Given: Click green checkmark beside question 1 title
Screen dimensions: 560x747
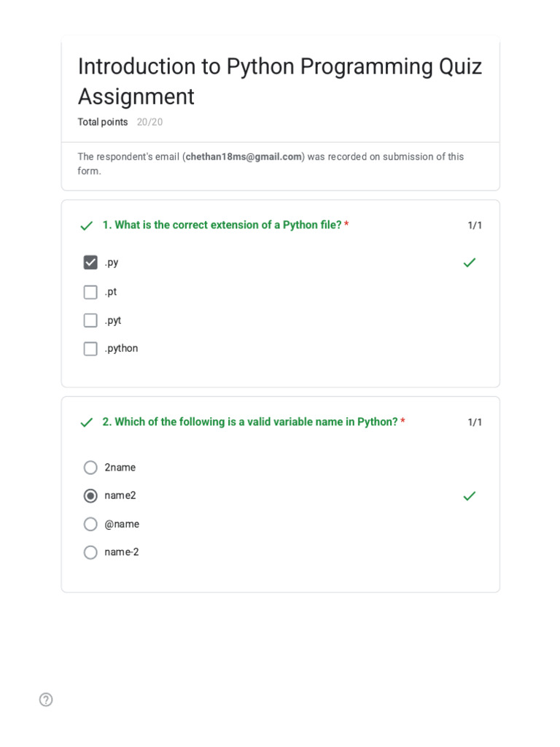Looking at the screenshot, I should 87,226.
